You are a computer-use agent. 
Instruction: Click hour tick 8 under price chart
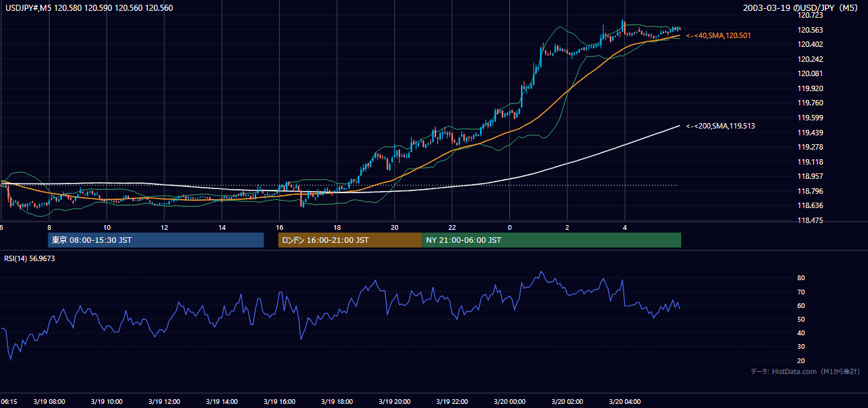[x=49, y=227]
